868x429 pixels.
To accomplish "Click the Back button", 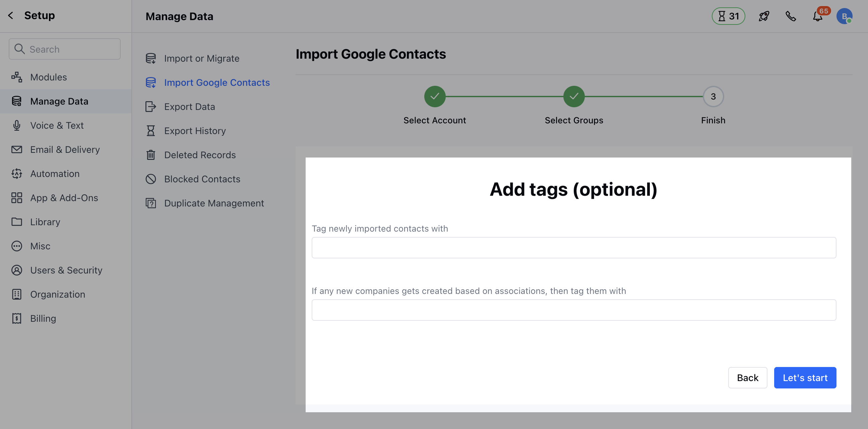I will tap(747, 377).
